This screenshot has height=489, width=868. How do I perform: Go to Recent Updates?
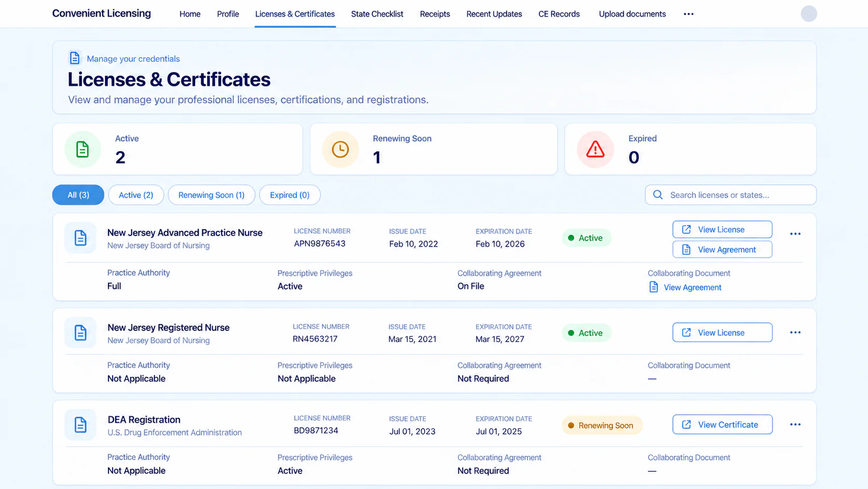(x=494, y=14)
